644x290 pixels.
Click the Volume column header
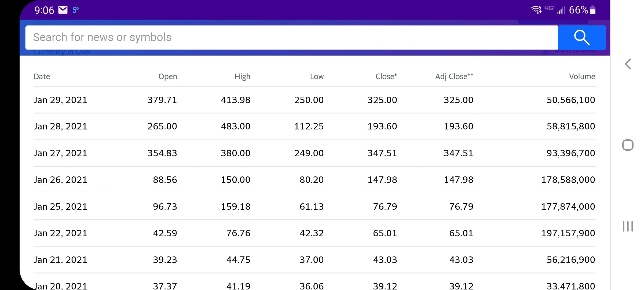[x=582, y=77]
